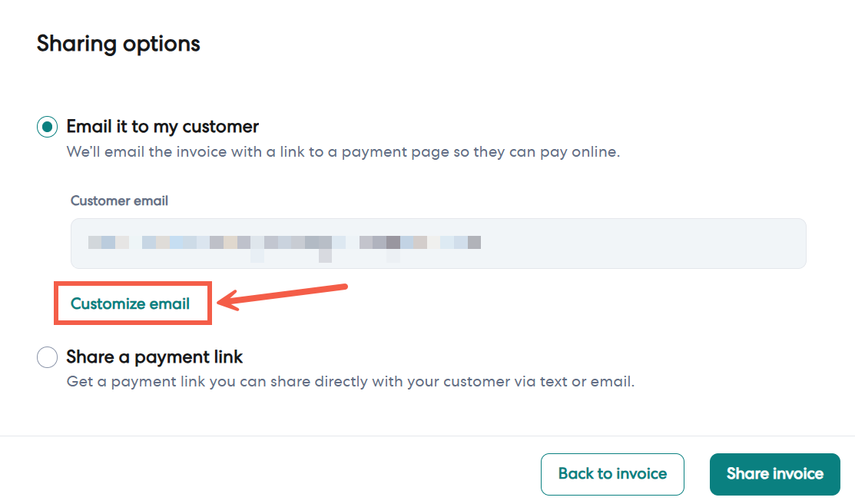Click the word "invoice" on the outlined button
This screenshot has width=855, height=504.
pos(639,474)
